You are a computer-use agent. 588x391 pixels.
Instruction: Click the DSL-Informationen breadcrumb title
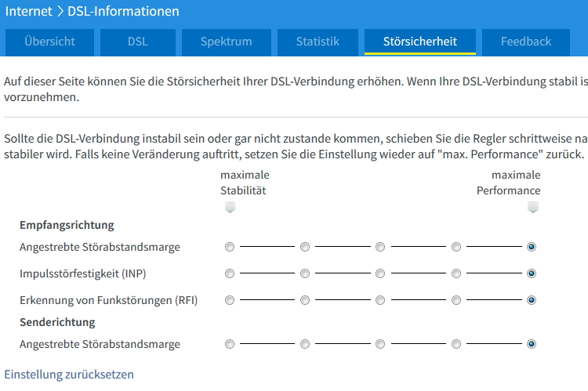tap(123, 11)
